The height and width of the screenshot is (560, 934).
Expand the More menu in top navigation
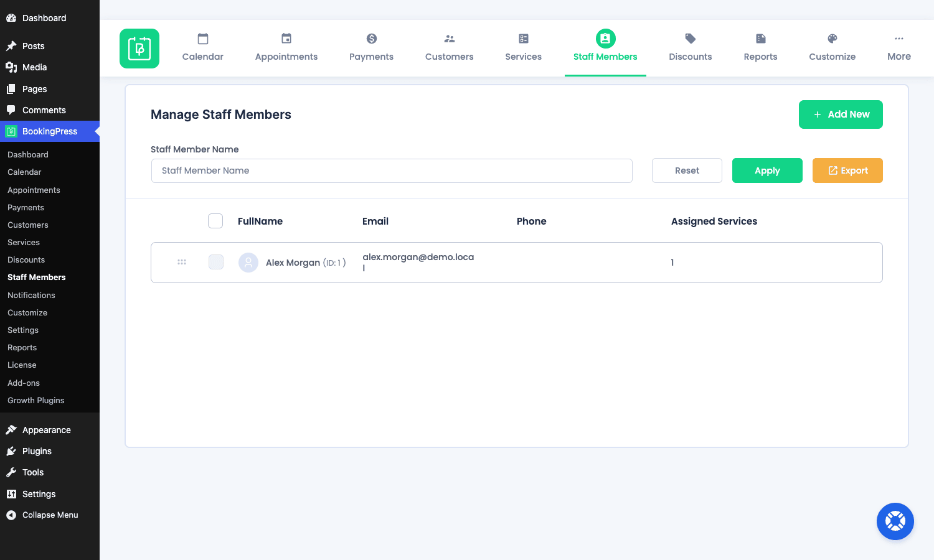tap(899, 49)
